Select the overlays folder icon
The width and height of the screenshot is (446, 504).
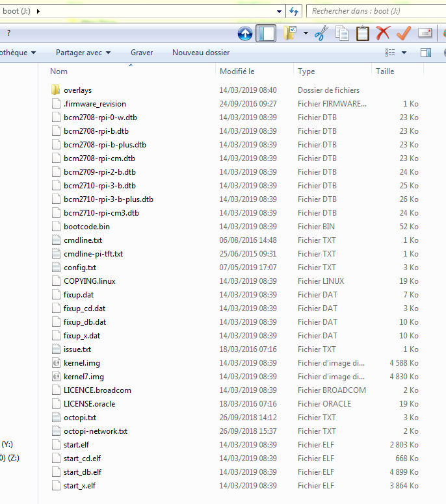[56, 90]
